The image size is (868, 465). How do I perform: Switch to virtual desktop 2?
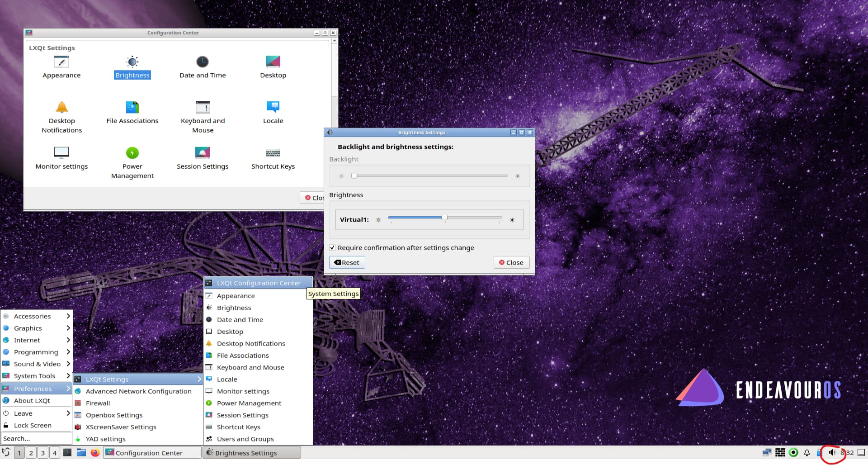click(31, 453)
